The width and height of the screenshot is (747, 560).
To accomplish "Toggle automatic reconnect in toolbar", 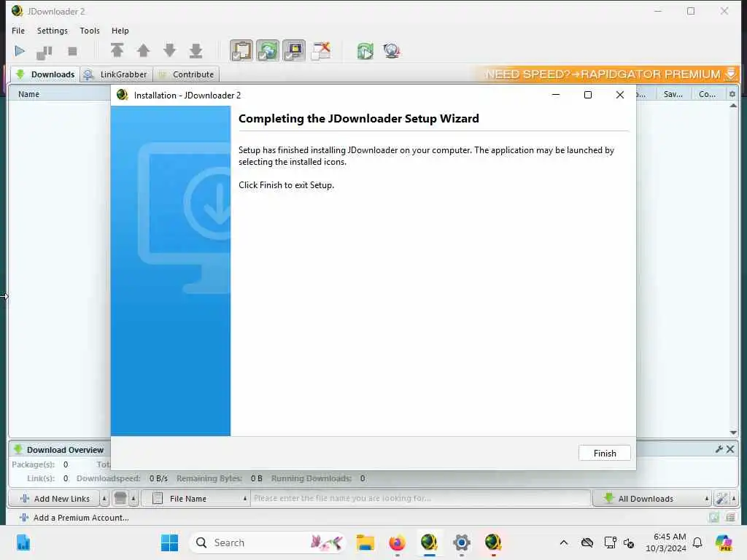I will [x=268, y=50].
